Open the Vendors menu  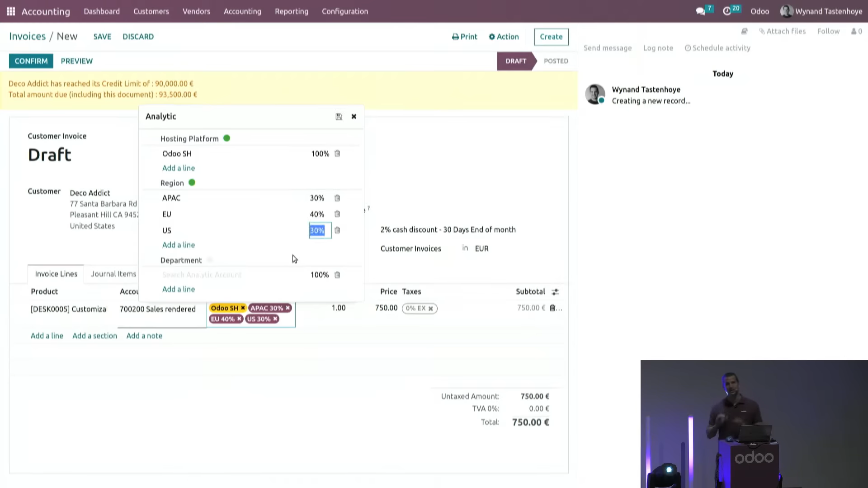[x=196, y=11]
